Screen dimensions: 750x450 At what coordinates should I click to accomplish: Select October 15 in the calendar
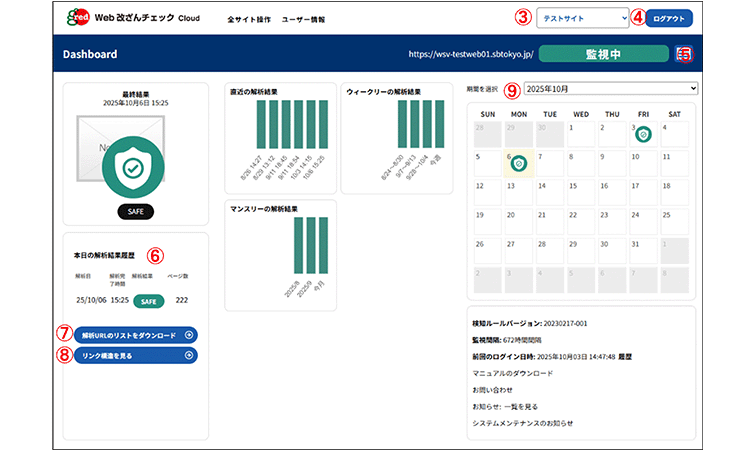pyautogui.click(x=582, y=192)
